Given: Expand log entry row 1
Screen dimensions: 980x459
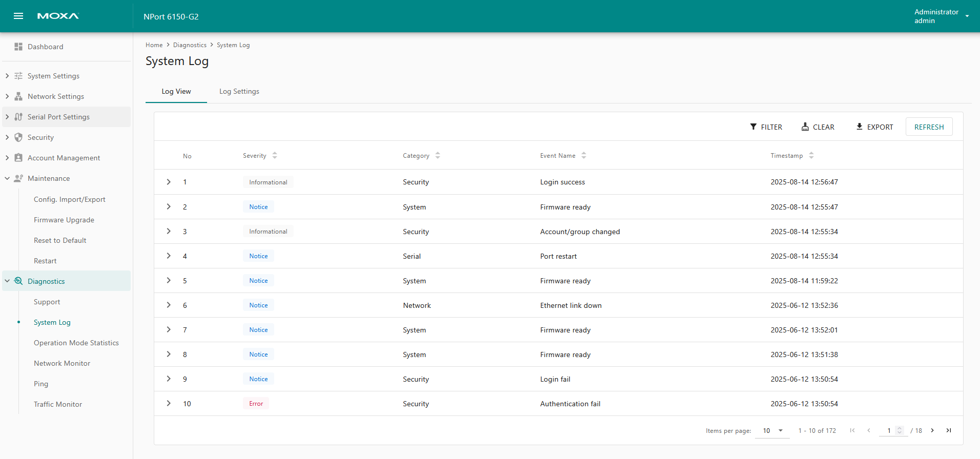Looking at the screenshot, I should pyautogui.click(x=169, y=182).
